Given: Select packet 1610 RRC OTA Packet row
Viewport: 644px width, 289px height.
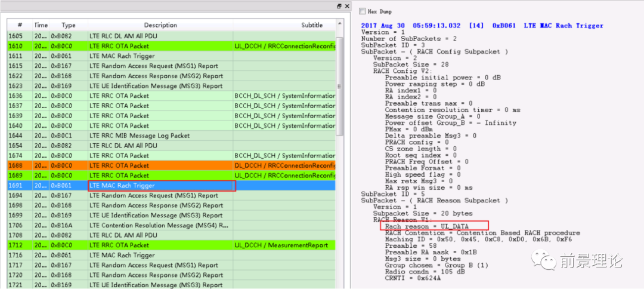Looking at the screenshot, I should click(x=161, y=46).
